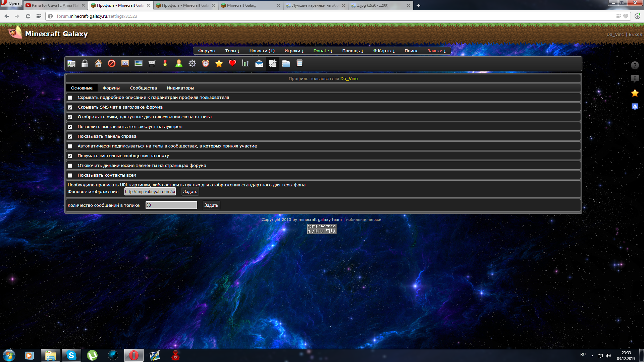The image size is (644, 362).
Task: Switch to 'Parra for Cuva' browser tab
Action: coord(55,5)
